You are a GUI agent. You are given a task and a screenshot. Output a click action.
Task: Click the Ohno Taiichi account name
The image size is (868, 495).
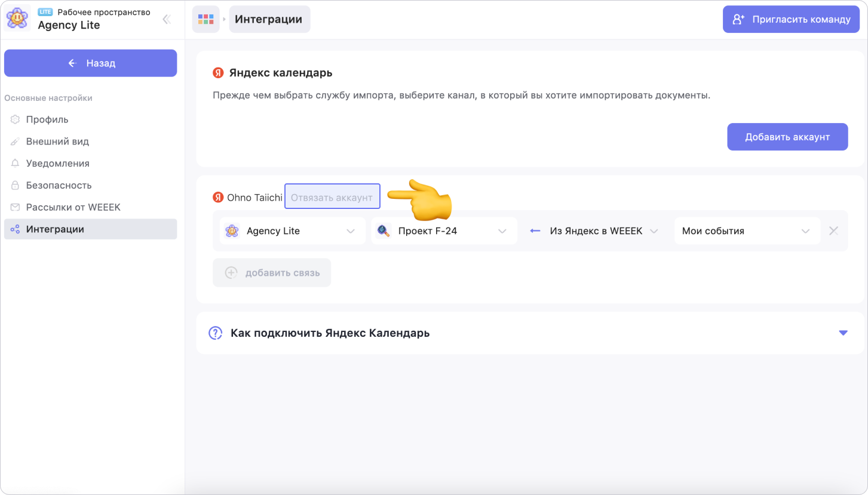pos(254,197)
